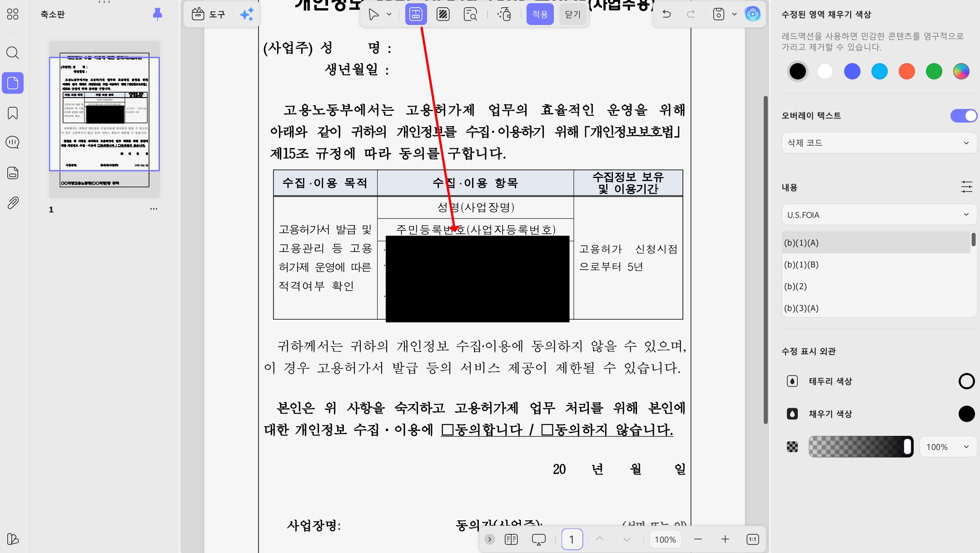The height and width of the screenshot is (553, 980).
Task: Apply redactions with 적용 button
Action: tap(540, 15)
